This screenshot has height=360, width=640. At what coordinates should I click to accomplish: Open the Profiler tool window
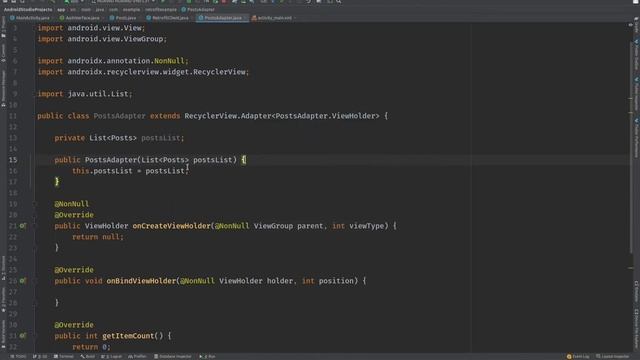tap(137, 357)
